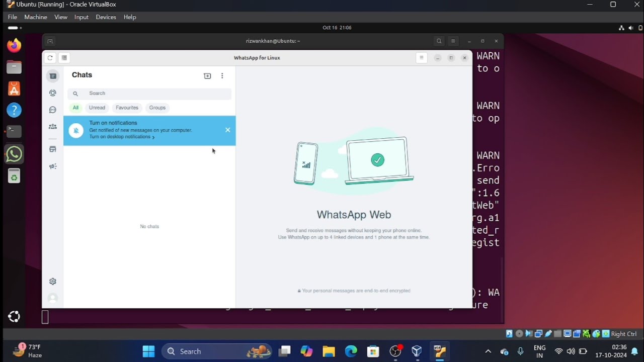Select the All chat filter

pos(75,108)
